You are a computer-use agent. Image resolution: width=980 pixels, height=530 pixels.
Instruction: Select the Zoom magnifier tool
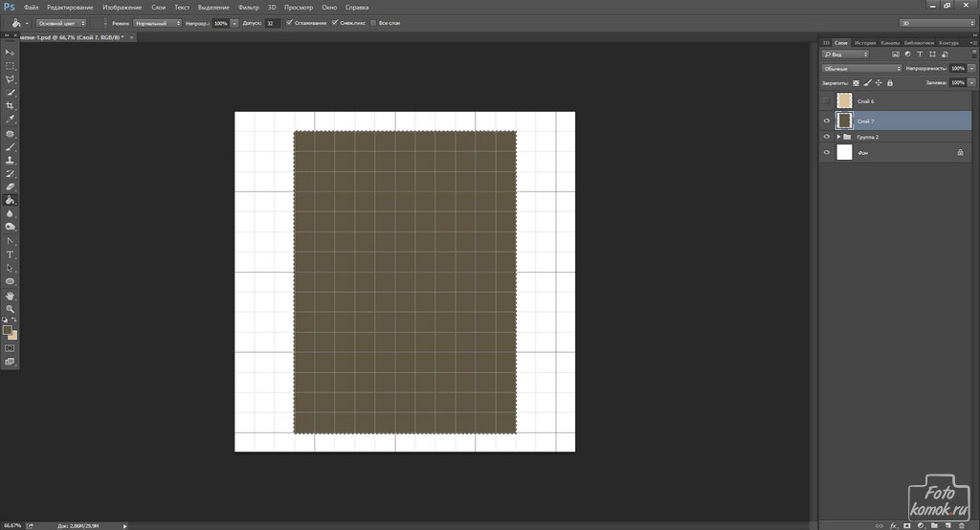(11, 309)
